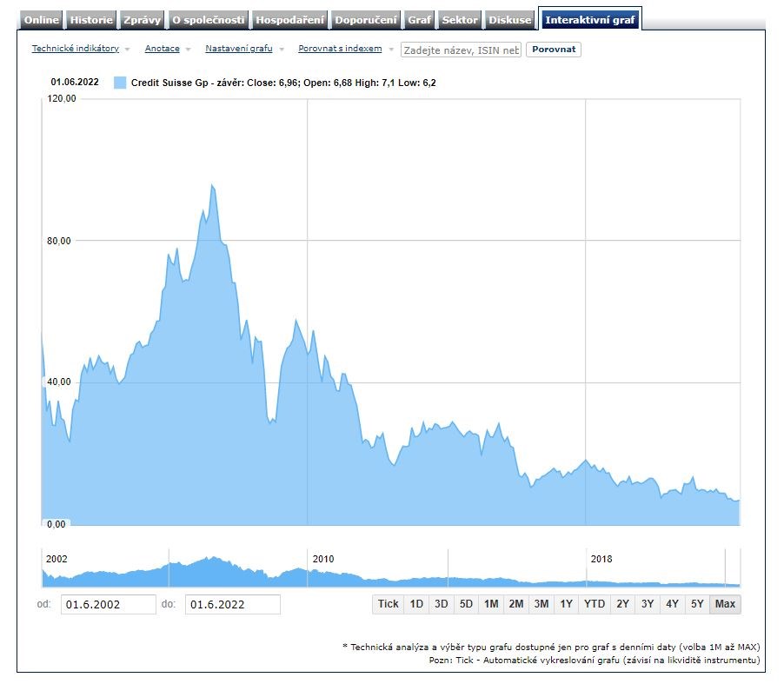Expand the Anotace menu
This screenshot has width=784, height=684.
point(163,49)
